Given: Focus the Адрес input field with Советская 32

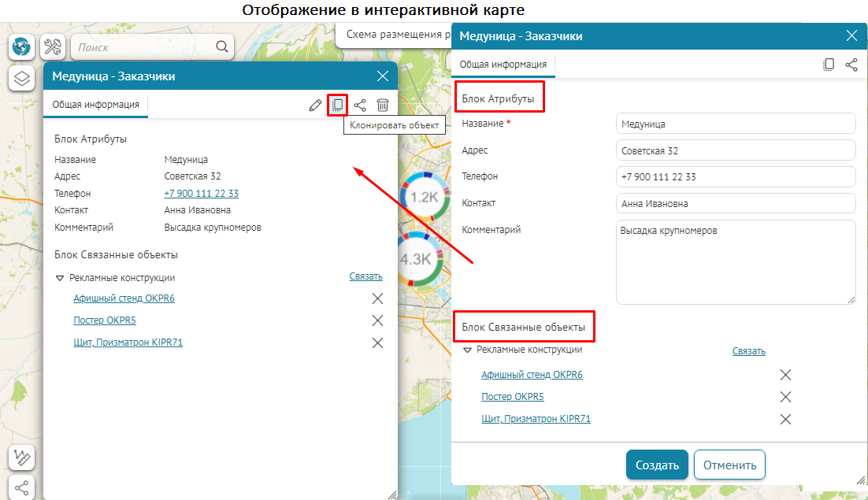Looking at the screenshot, I should click(735, 150).
